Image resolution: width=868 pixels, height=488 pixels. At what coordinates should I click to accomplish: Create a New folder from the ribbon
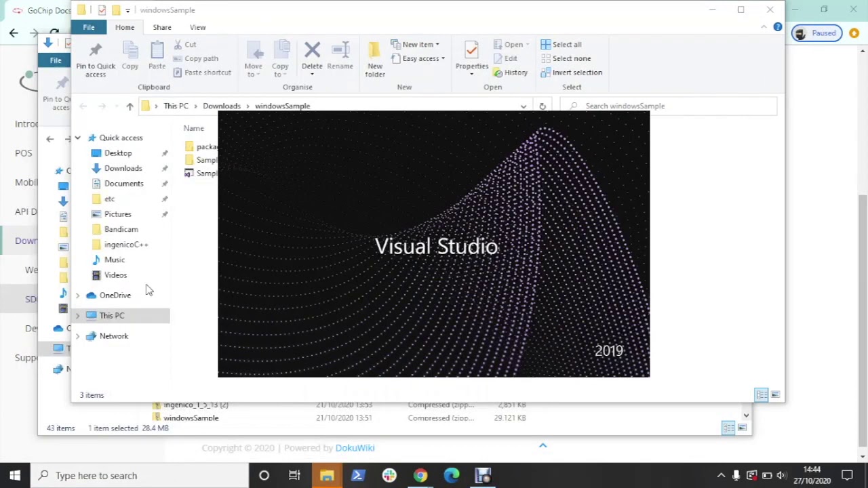[375, 59]
